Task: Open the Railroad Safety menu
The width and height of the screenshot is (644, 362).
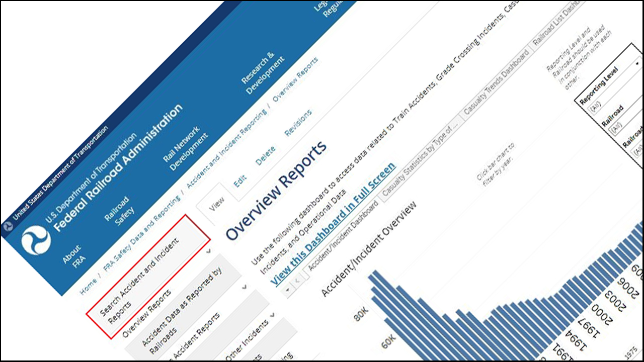Action: pos(119,210)
